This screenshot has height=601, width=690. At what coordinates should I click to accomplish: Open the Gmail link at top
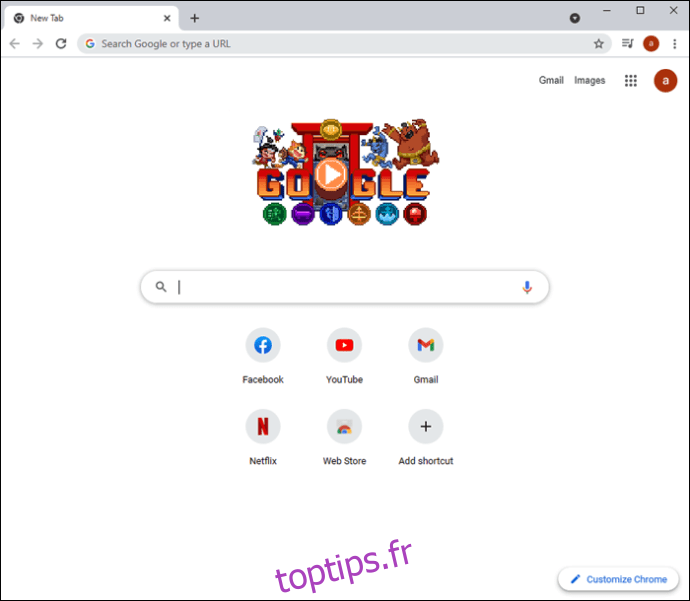[x=551, y=80]
